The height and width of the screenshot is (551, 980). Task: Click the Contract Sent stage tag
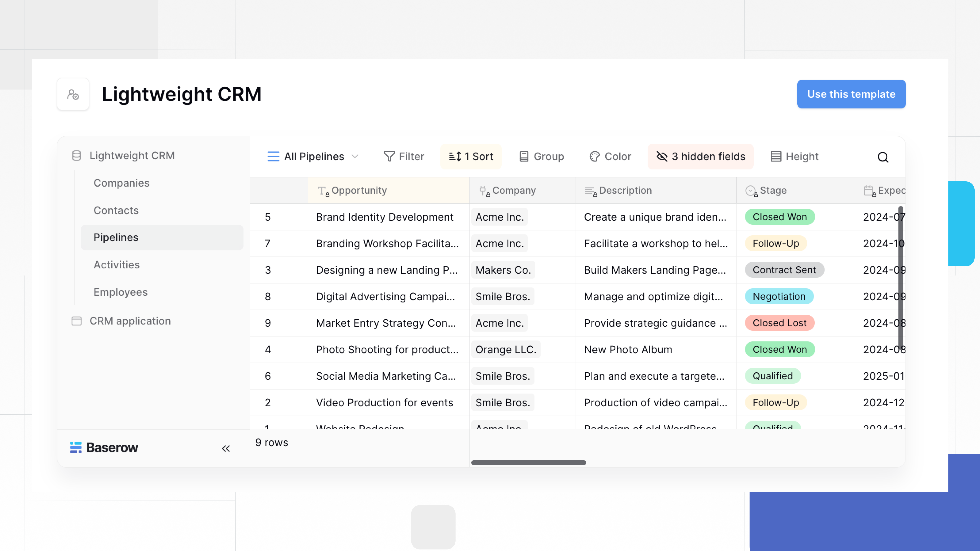[784, 270]
